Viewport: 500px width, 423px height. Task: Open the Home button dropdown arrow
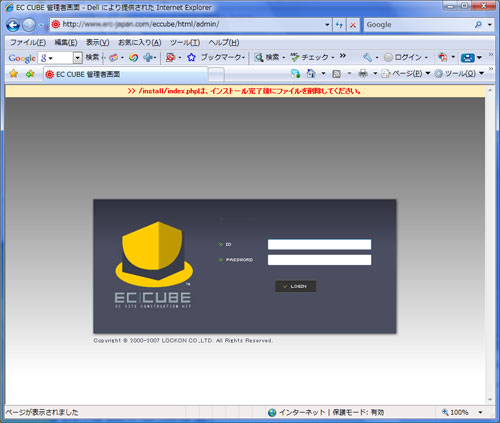323,73
